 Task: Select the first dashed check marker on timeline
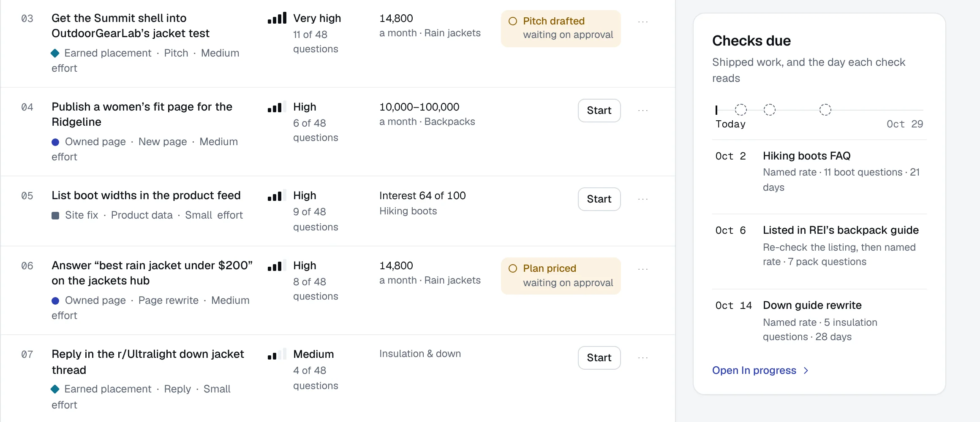(x=740, y=110)
